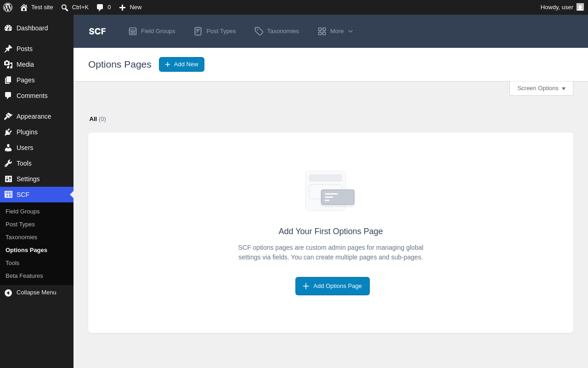Image resolution: width=588 pixels, height=368 pixels.
Task: Expand the More dropdown chevron
Action: click(x=351, y=31)
